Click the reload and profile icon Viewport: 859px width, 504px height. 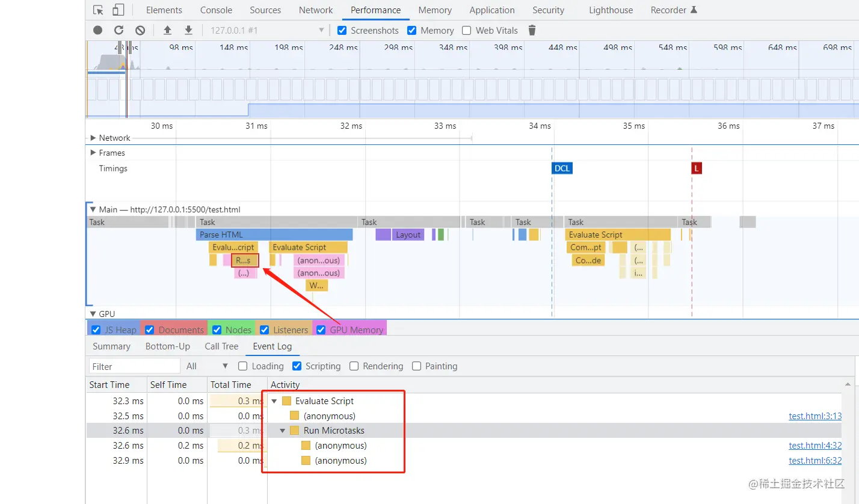(x=119, y=30)
